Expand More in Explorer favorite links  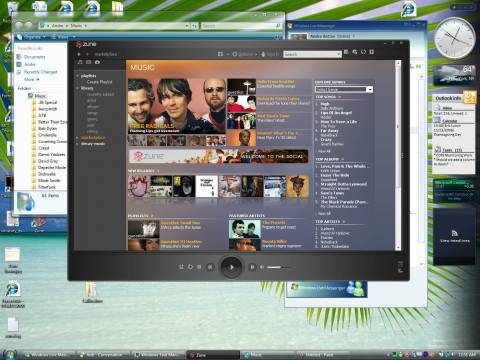[x=31, y=79]
